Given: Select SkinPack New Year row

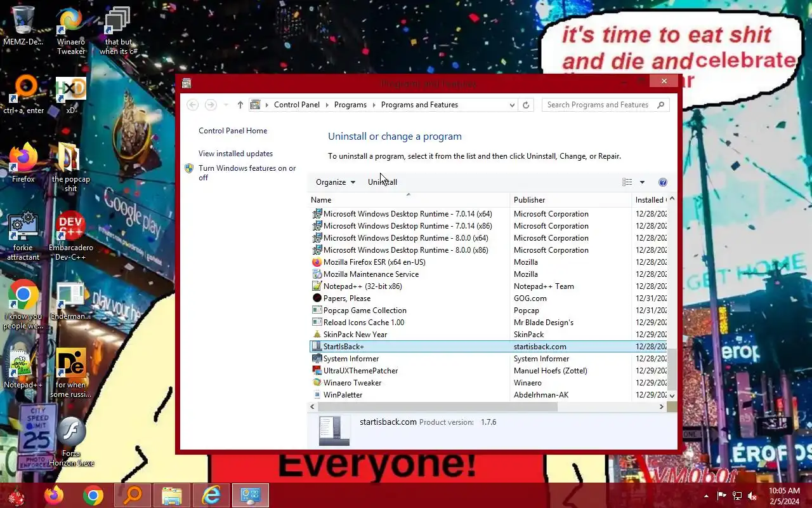Looking at the screenshot, I should click(488, 335).
